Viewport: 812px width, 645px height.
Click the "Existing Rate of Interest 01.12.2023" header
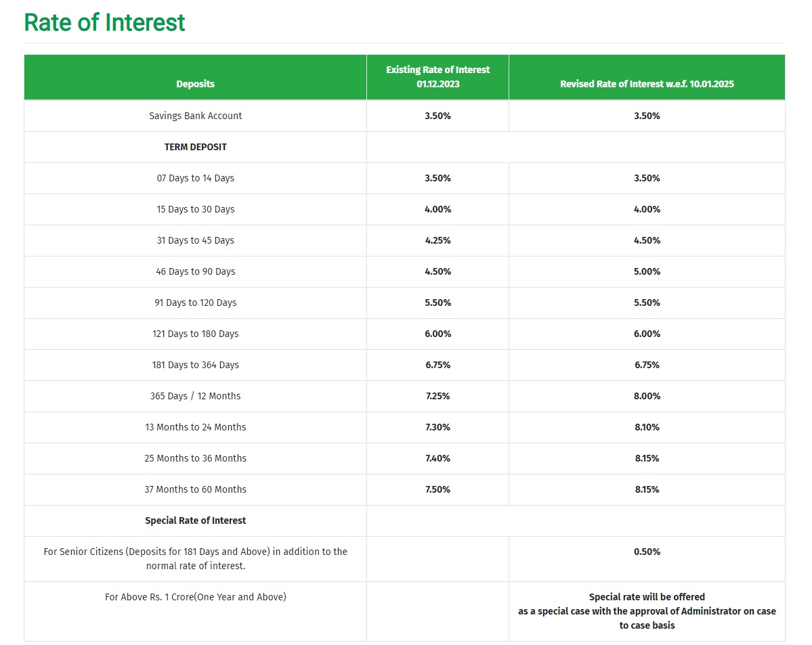(437, 76)
